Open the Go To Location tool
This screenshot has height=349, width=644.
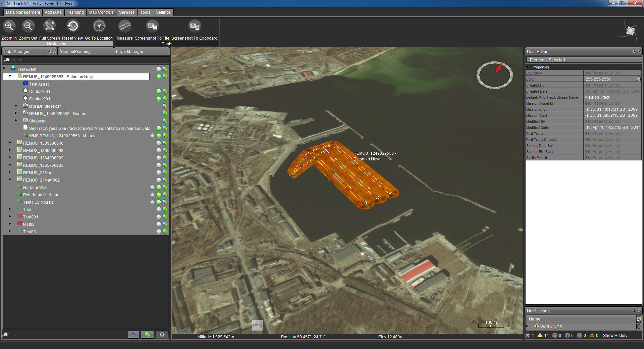(x=99, y=26)
